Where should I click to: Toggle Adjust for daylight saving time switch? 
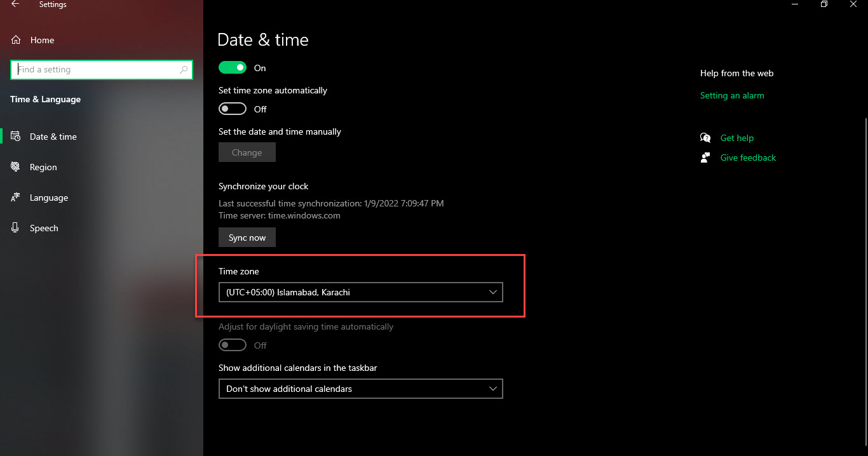pos(233,345)
